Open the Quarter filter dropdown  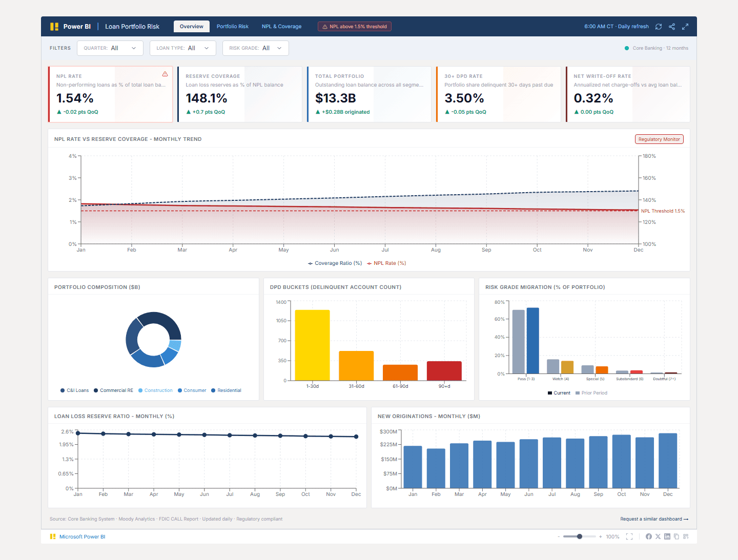(110, 48)
